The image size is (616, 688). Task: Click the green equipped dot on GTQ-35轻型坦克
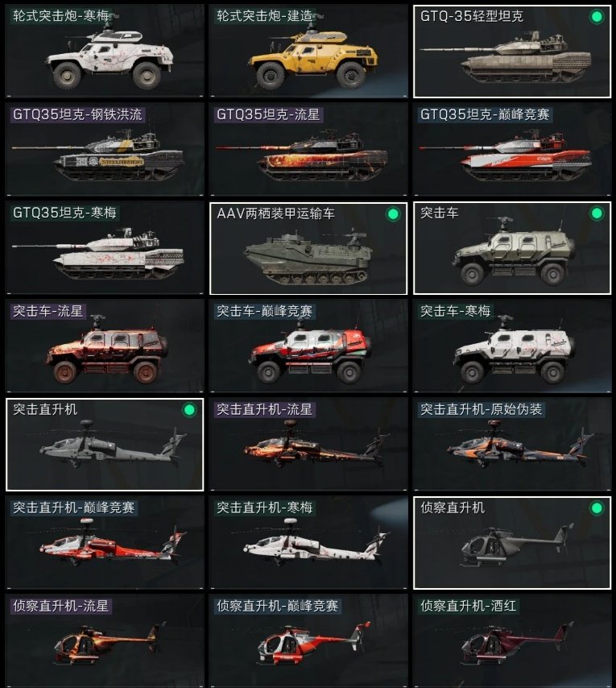coord(596,17)
